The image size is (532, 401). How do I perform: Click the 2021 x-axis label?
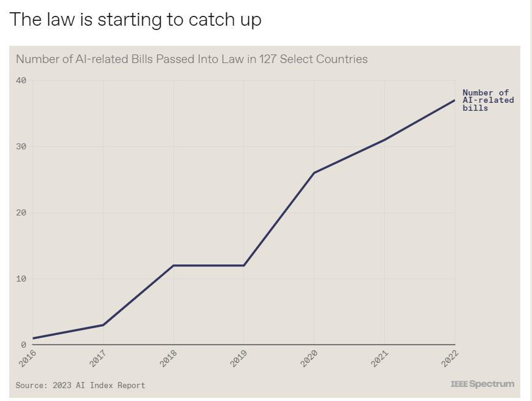click(379, 358)
